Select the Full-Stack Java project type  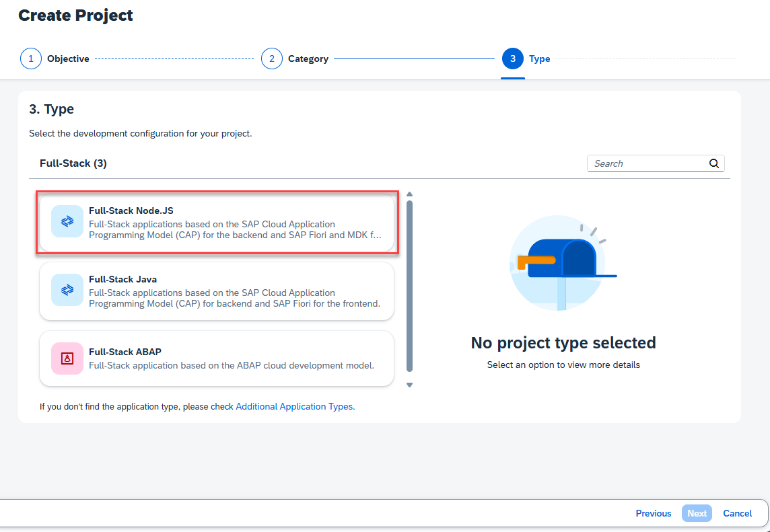tap(217, 291)
